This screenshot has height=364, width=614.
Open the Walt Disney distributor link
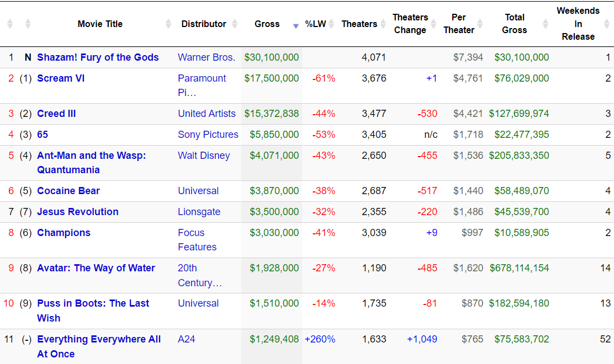204,156
